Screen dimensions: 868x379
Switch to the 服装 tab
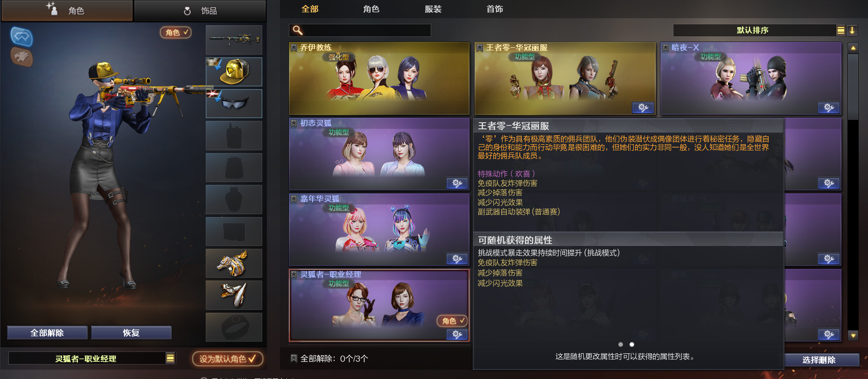[x=433, y=9]
